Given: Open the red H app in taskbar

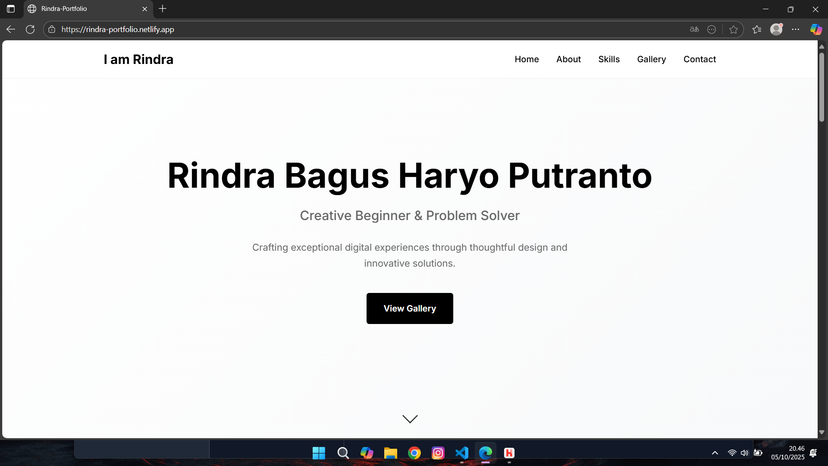Looking at the screenshot, I should [509, 453].
